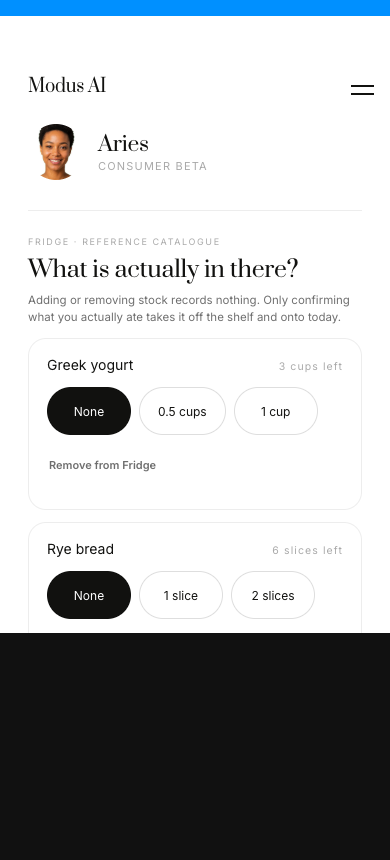Select None for Greek yogurt

pos(89,411)
